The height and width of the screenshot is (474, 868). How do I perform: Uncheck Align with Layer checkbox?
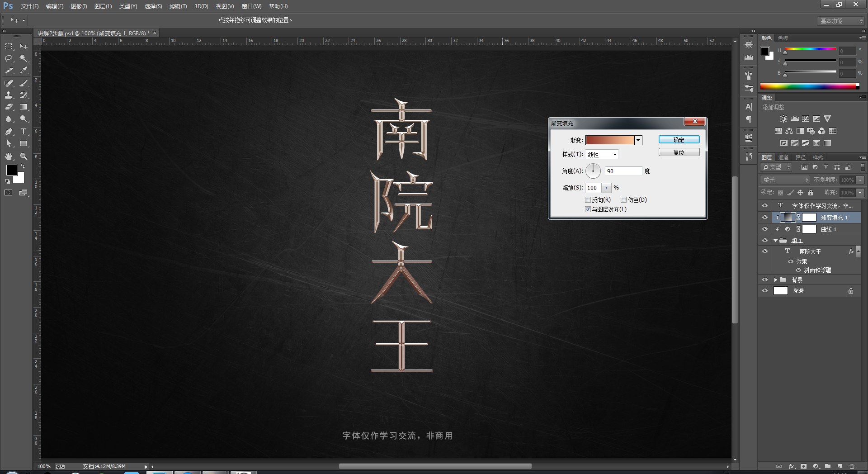click(588, 209)
